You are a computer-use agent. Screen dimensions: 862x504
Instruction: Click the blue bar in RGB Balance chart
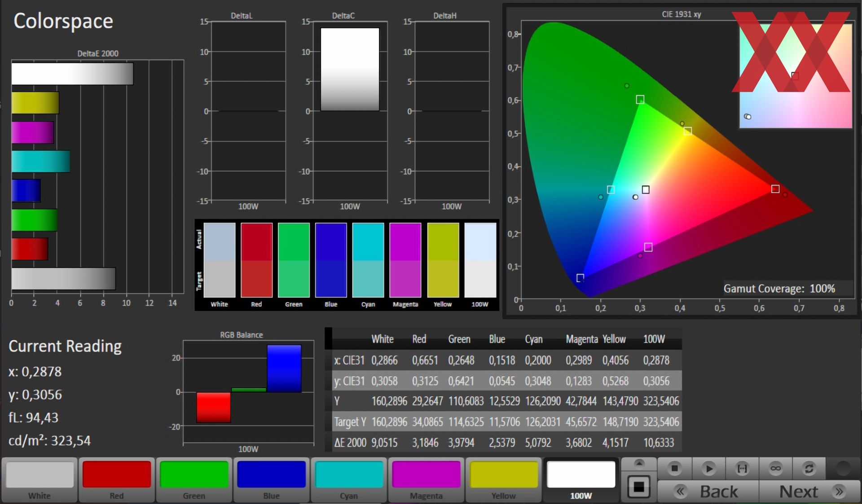point(284,368)
